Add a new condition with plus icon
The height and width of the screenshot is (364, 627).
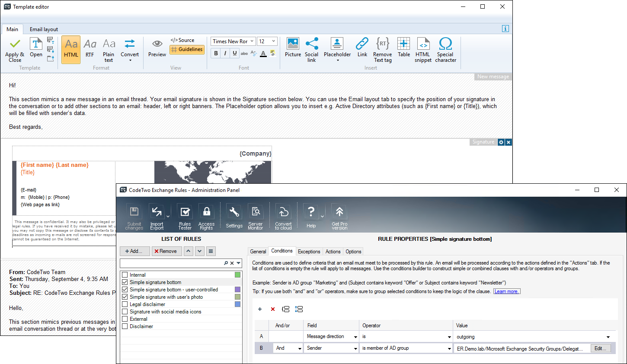click(260, 309)
